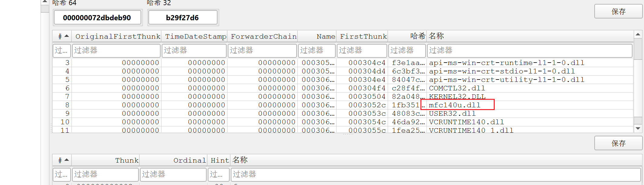This screenshot has width=644, height=185.
Task: Click the Hint column header
Action: [219, 161]
